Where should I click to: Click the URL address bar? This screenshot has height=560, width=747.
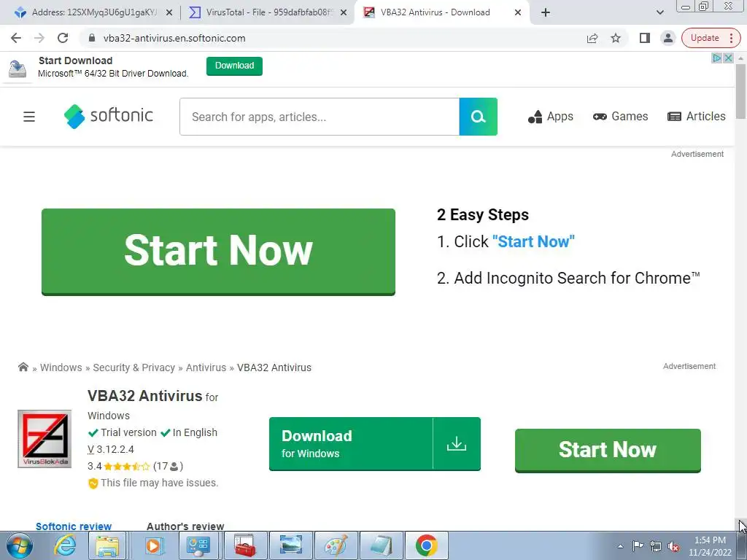(333, 38)
